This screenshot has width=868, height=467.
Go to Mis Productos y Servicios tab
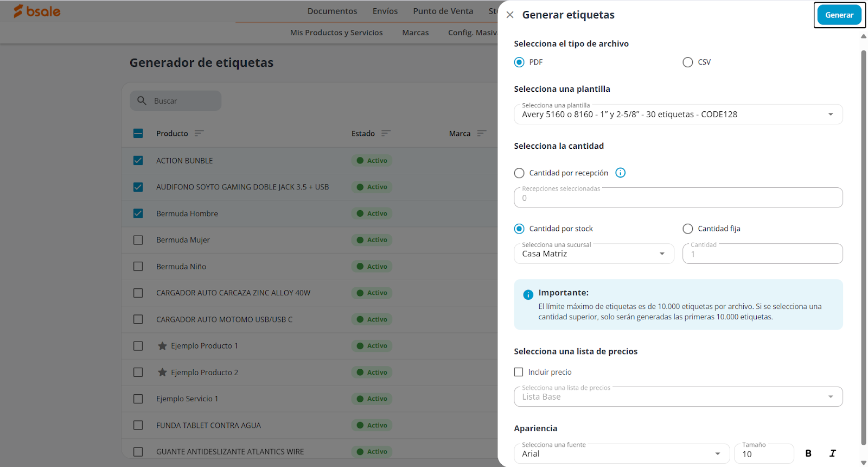coord(336,33)
